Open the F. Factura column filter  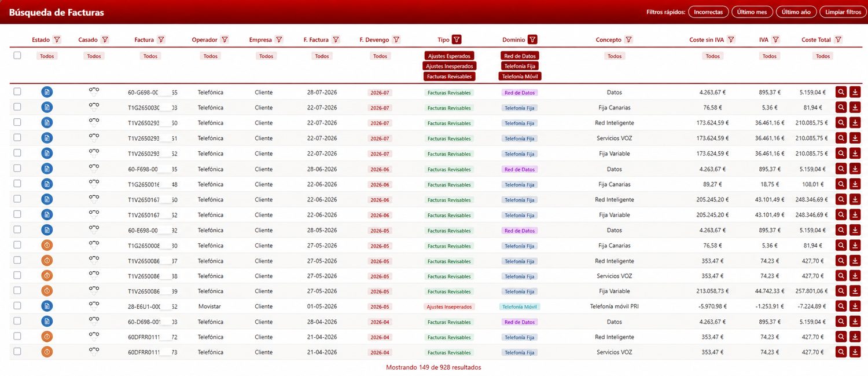(x=336, y=40)
